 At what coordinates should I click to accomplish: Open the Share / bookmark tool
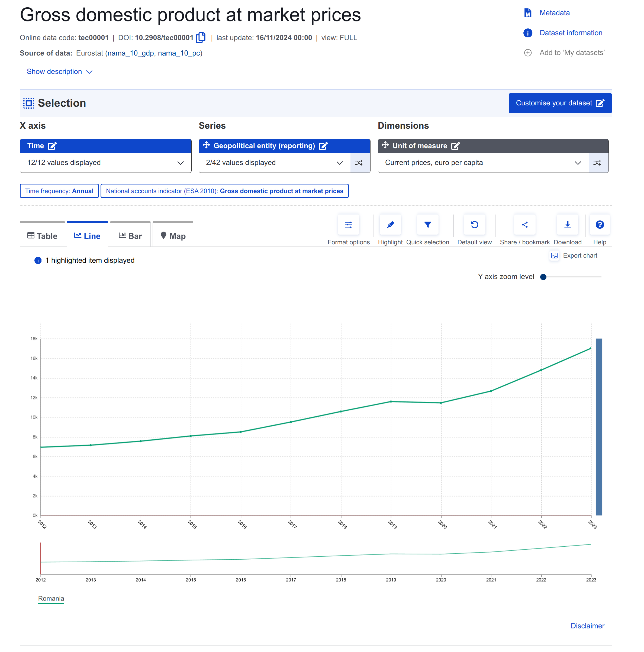[x=524, y=225]
